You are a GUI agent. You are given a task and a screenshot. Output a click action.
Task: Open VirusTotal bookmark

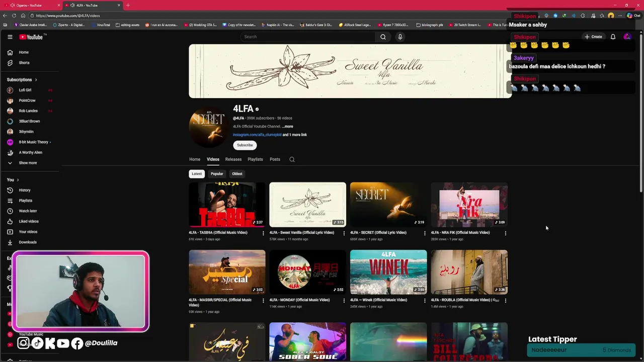101,25
